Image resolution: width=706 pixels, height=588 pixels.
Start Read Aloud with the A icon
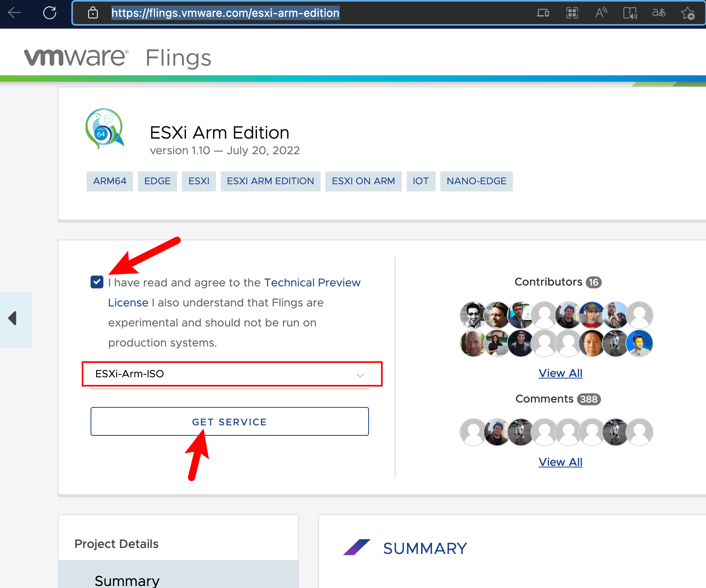coord(601,13)
